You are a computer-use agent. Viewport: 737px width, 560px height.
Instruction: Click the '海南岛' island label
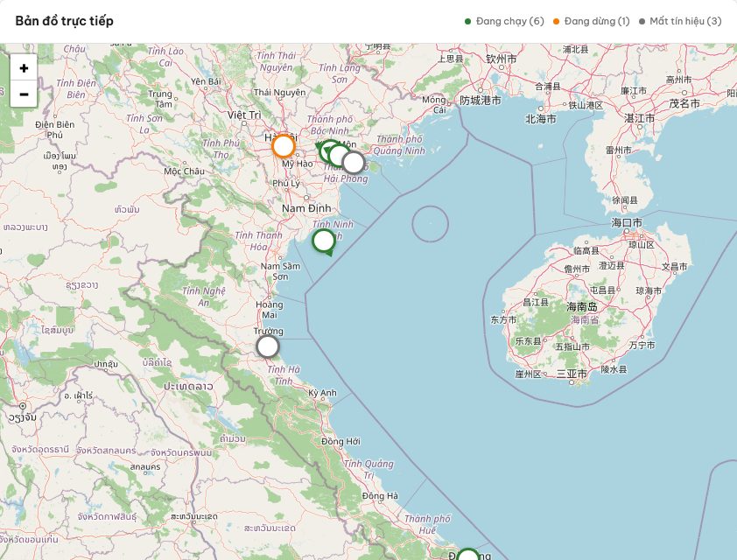point(582,307)
